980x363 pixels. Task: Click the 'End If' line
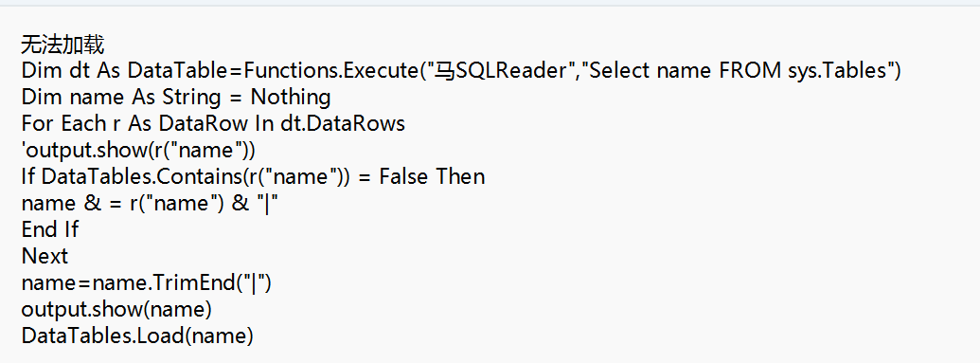tap(50, 229)
